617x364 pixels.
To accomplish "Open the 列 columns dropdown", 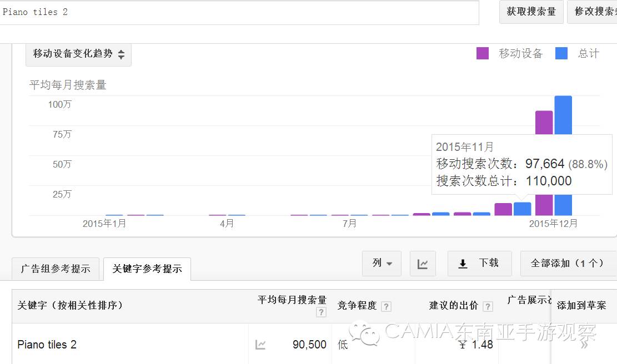I will pos(382,264).
